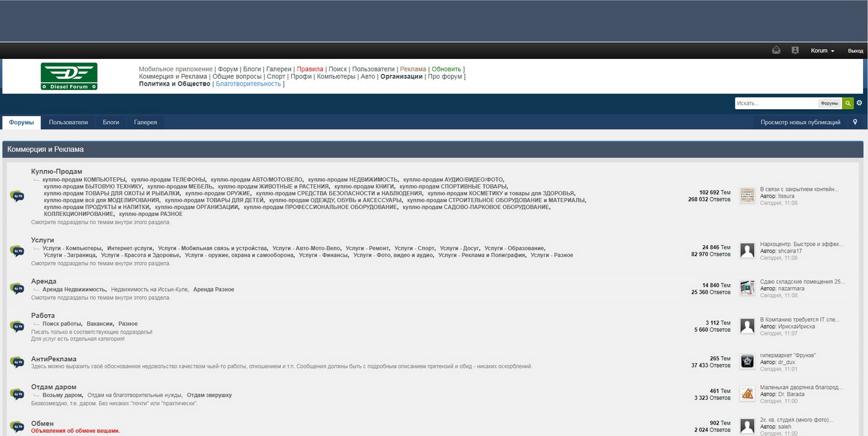
Task: Open the Услуги forum title
Action: click(43, 240)
